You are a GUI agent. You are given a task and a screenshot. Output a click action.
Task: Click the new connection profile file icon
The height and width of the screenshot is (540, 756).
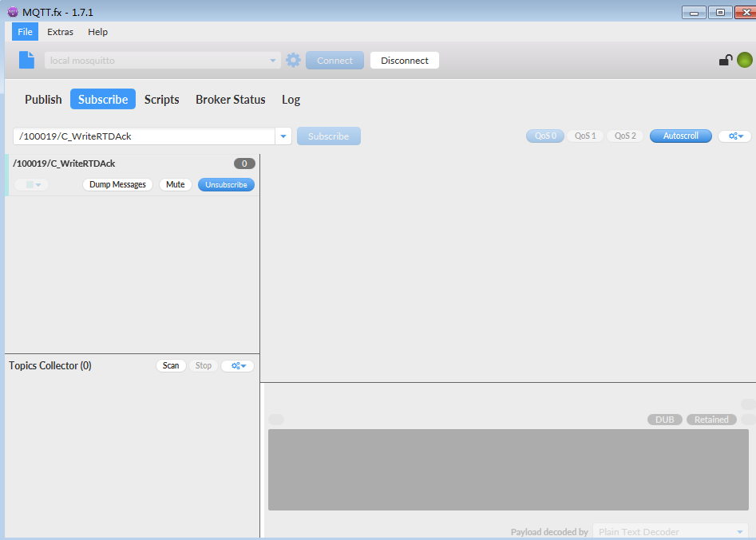click(x=26, y=60)
